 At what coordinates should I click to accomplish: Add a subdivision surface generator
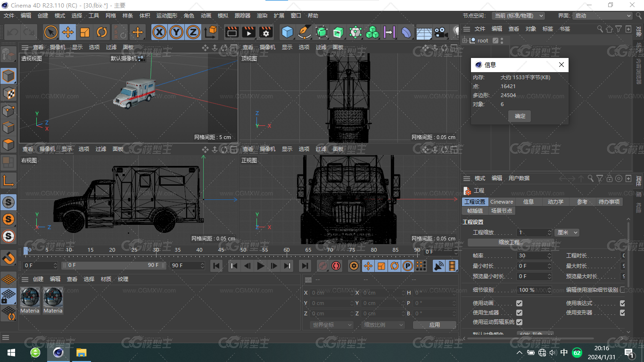pos(322,32)
